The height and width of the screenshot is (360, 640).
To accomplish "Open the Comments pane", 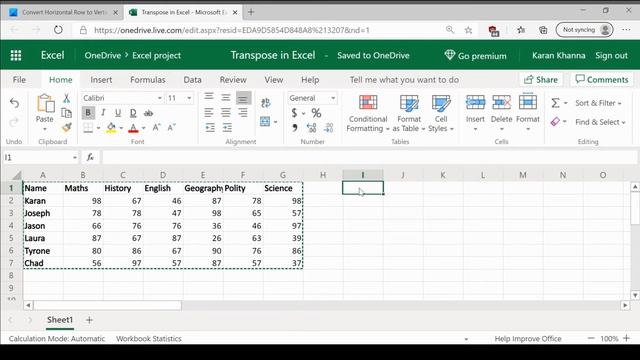I will [602, 80].
